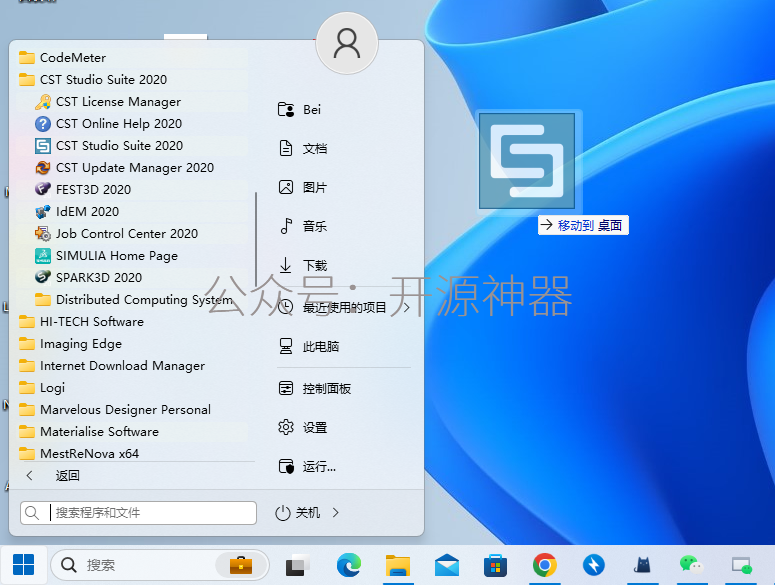775x585 pixels.
Task: Open the 文档 documents icon
Action: tap(286, 148)
